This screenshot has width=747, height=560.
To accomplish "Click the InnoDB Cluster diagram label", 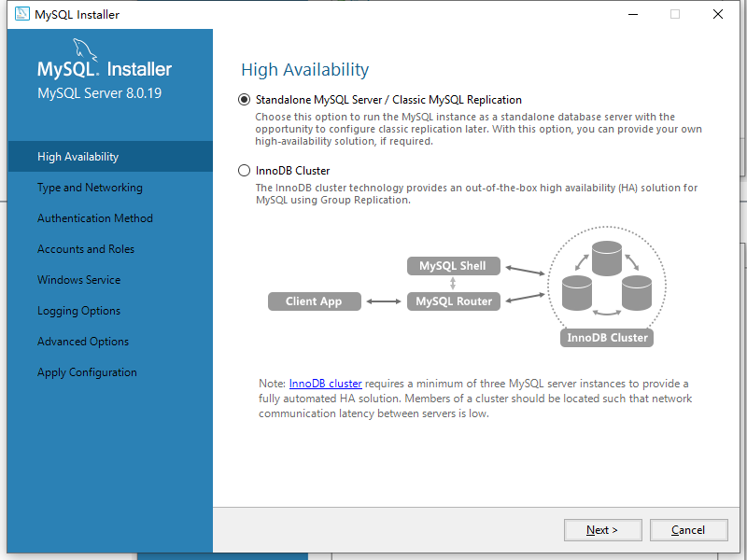I will (607, 338).
